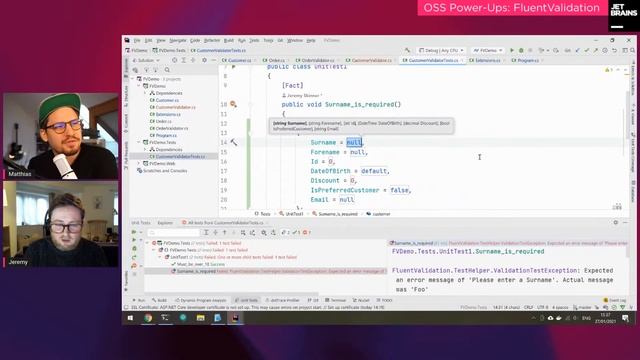Open the Refactor menu

(x=212, y=40)
